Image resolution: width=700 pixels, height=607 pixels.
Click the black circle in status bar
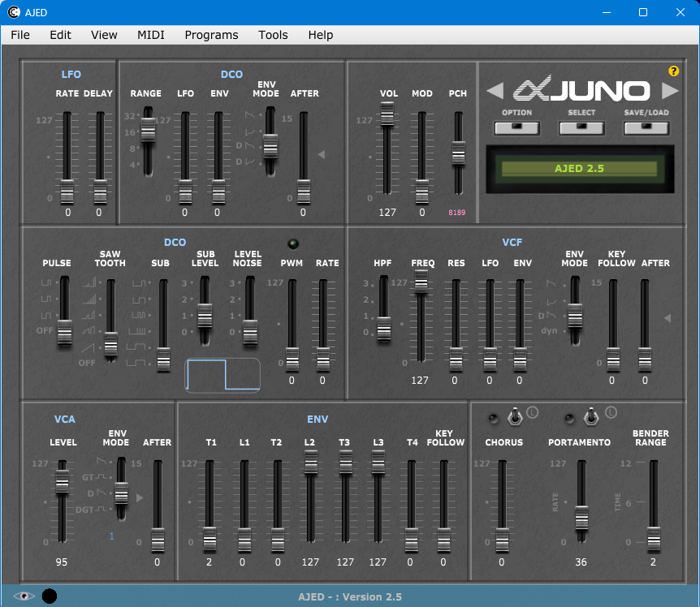[50, 596]
